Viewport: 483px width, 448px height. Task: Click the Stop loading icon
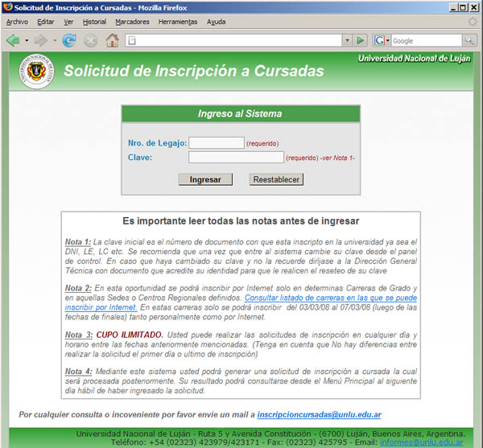tap(90, 40)
